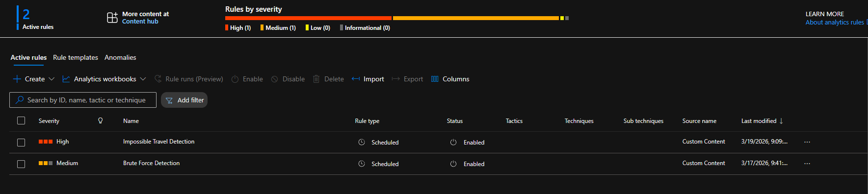This screenshot has height=194, width=868.
Task: Click the lightbulb column header icon
Action: [101, 121]
